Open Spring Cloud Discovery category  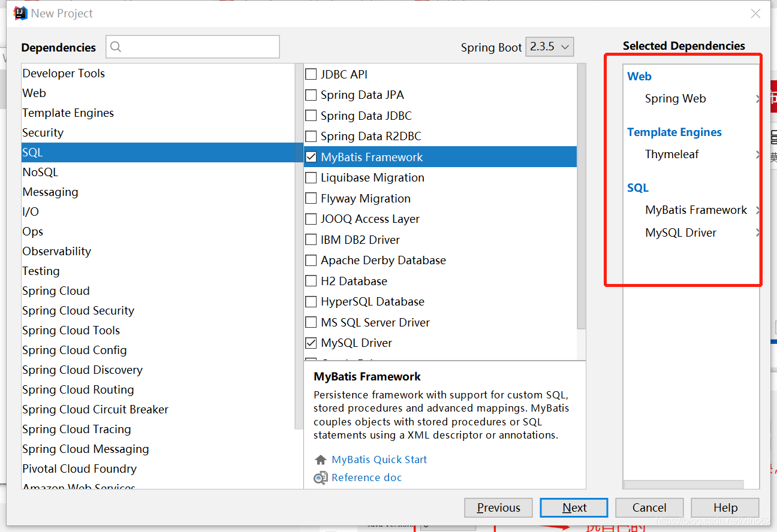click(158, 370)
